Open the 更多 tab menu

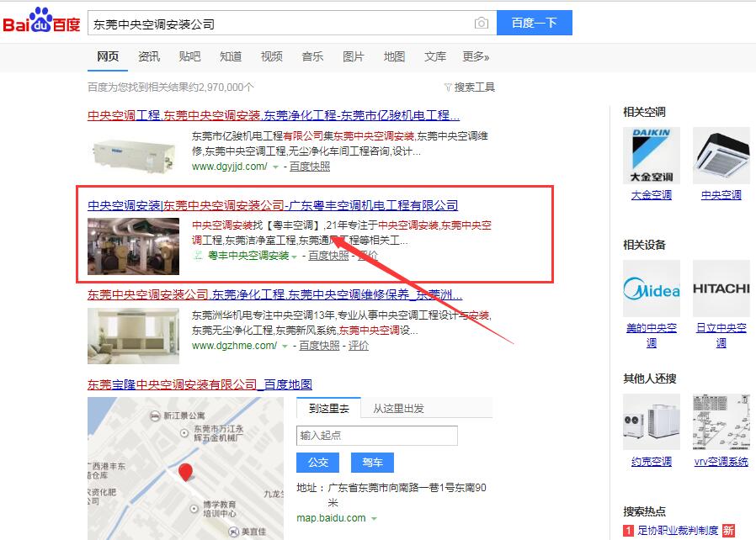tap(476, 56)
